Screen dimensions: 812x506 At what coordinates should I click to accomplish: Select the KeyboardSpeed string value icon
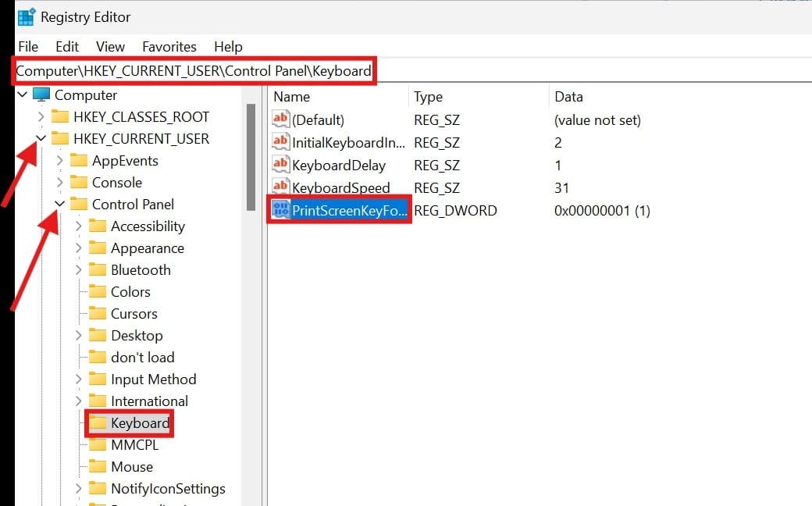(x=280, y=187)
